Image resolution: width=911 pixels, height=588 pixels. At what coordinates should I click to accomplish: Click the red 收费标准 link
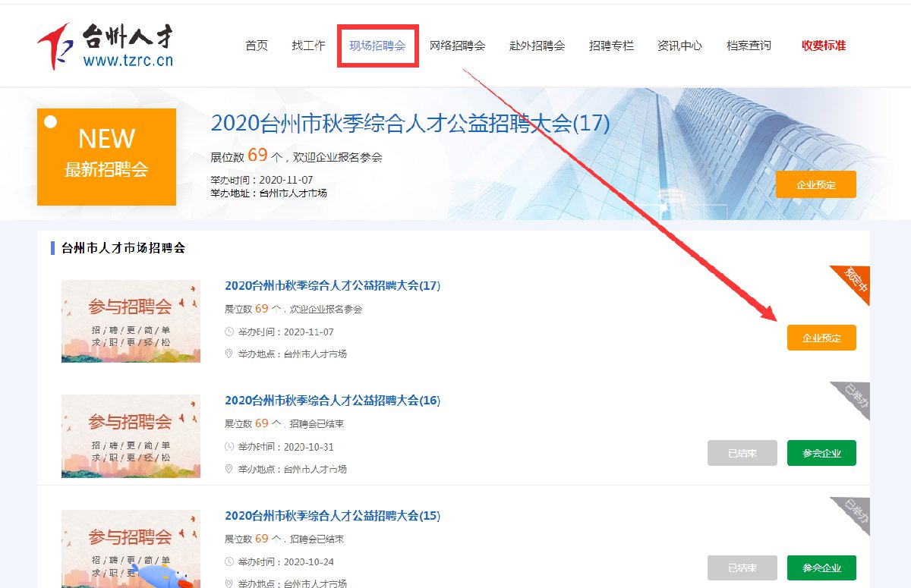pyautogui.click(x=824, y=46)
